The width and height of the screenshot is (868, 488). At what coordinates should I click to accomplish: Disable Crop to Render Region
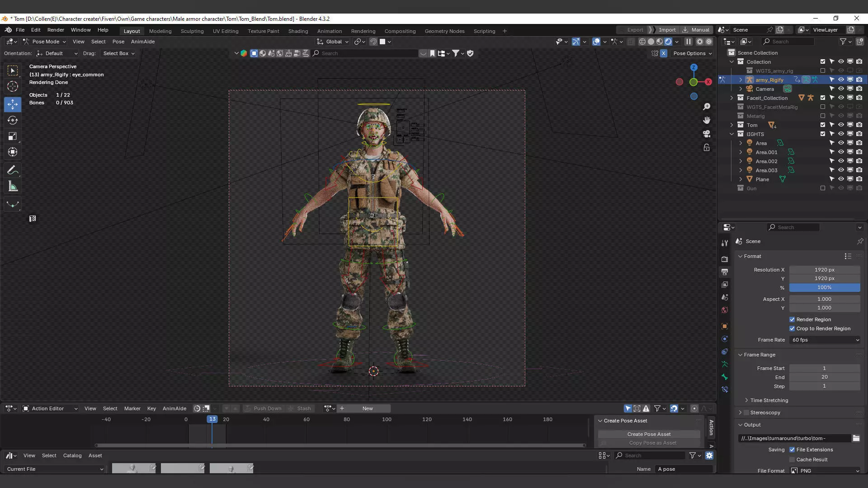[792, 328]
